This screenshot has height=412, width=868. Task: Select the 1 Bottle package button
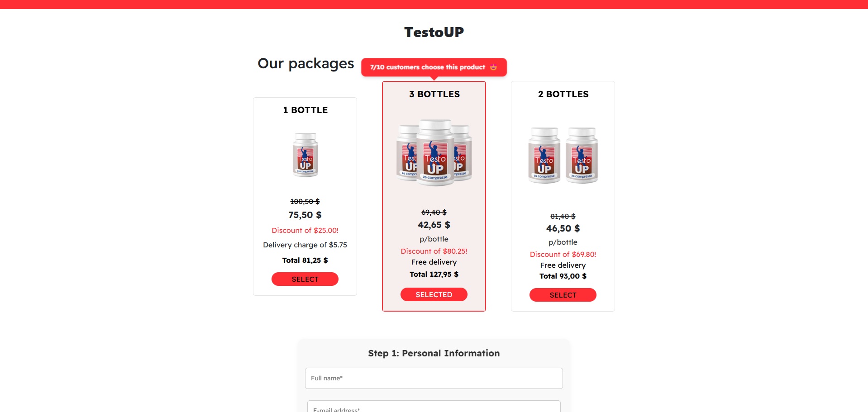[x=305, y=279]
